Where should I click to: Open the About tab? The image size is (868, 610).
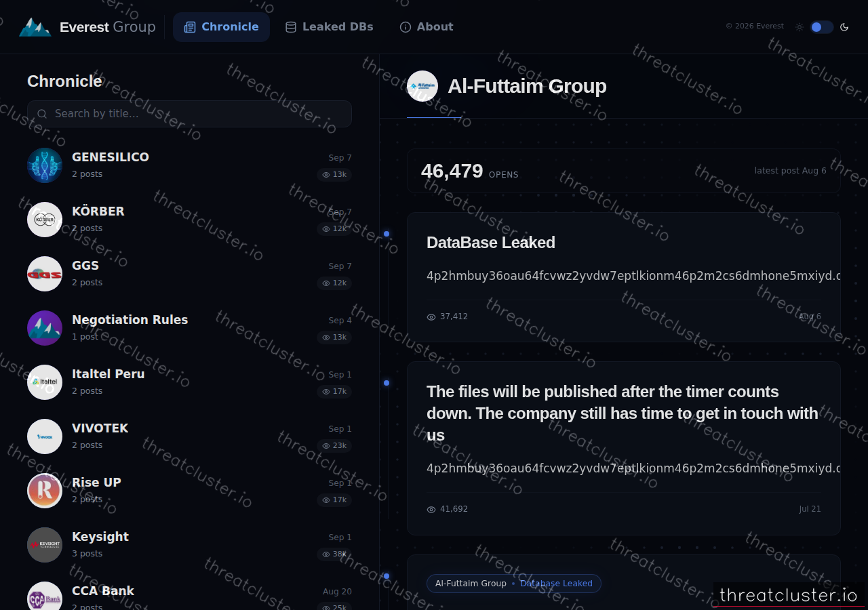tap(427, 27)
